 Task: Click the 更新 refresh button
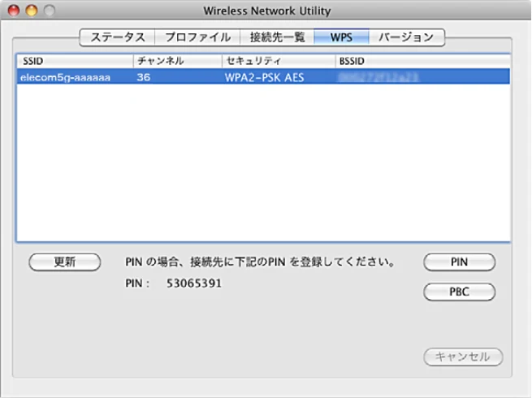pyautogui.click(x=65, y=262)
